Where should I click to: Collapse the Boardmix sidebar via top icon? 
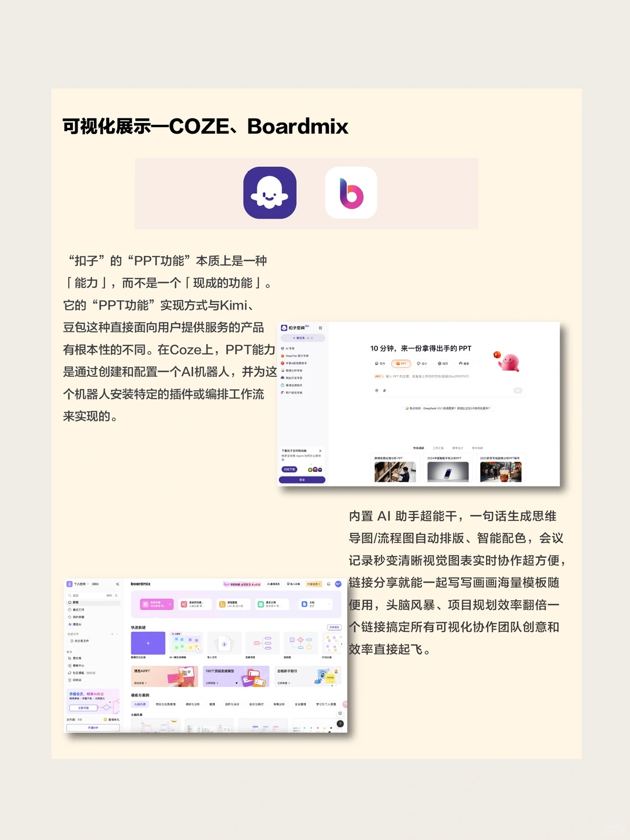pyautogui.click(x=117, y=584)
